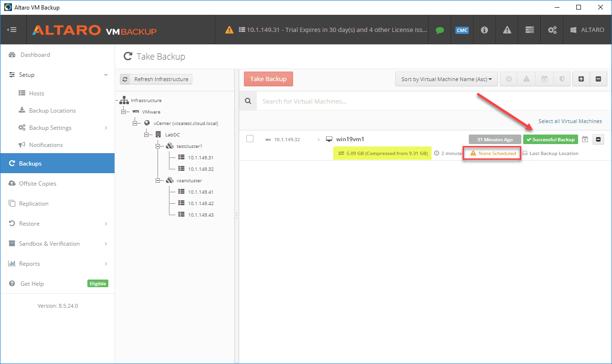Click the Eligible badge

98,284
